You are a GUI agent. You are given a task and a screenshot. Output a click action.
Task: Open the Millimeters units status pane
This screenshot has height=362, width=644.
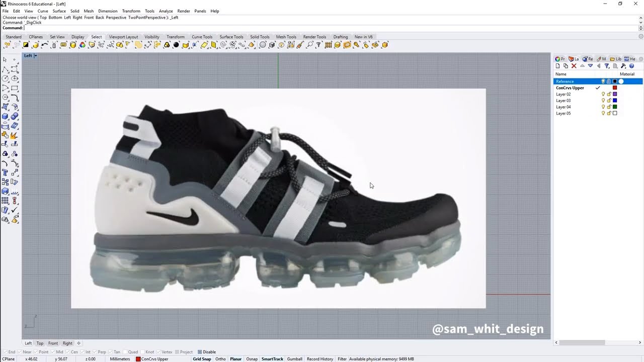tap(120, 359)
